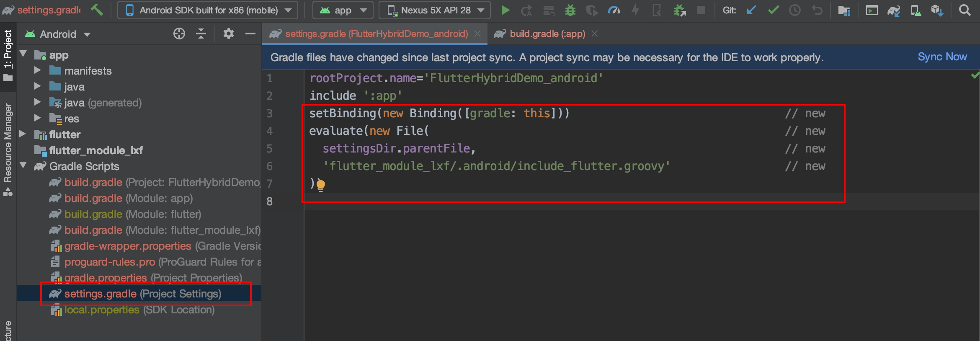Click the Sync Now link
Viewport: 980px width, 341px height.
tap(942, 57)
